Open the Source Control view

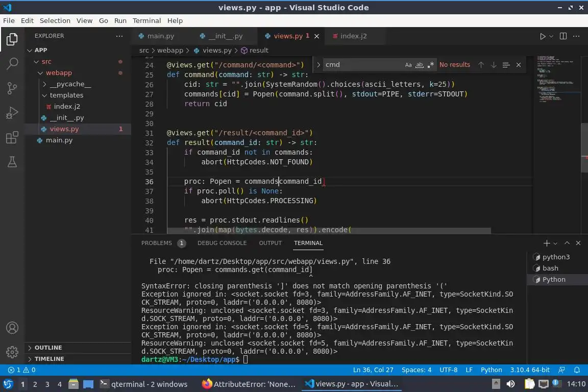point(12,88)
